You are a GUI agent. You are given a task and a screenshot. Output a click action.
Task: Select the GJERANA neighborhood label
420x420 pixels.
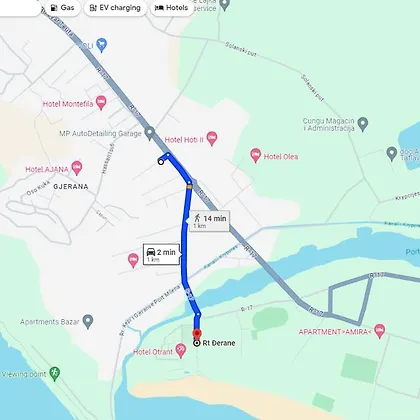click(71, 187)
